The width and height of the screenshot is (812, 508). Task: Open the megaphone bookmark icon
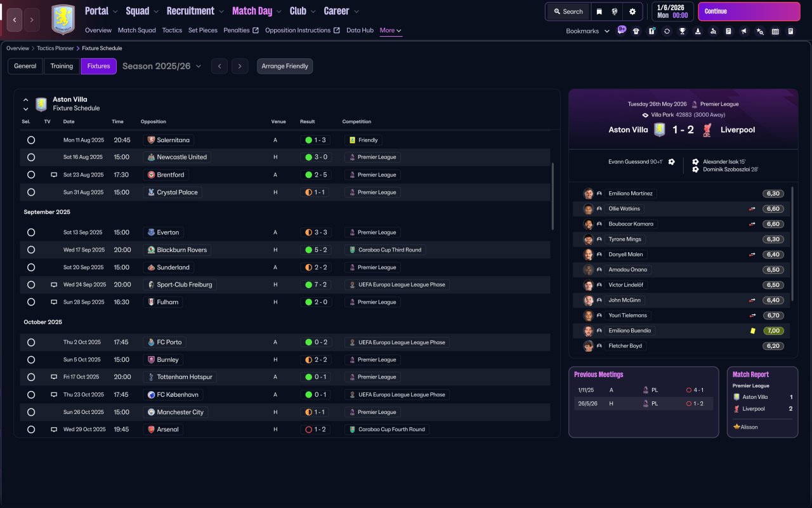tap(744, 30)
